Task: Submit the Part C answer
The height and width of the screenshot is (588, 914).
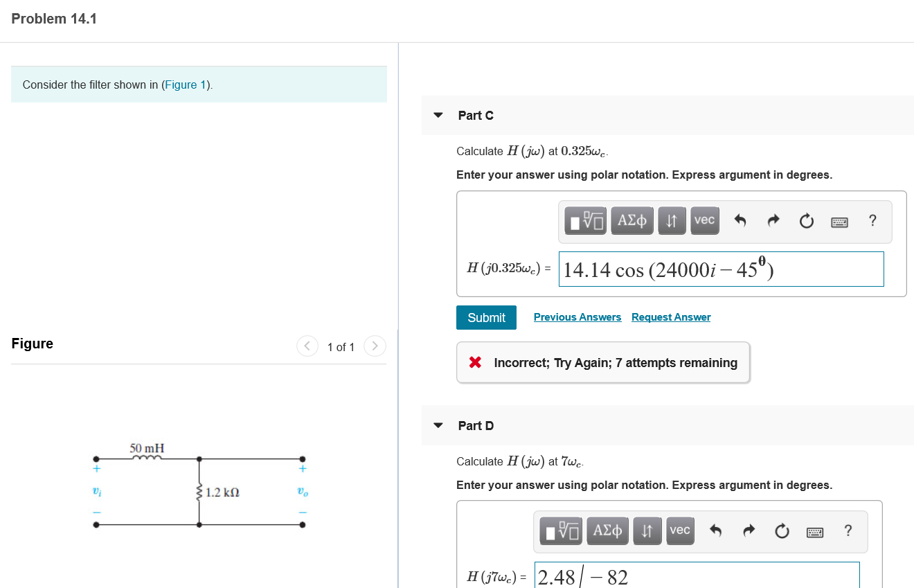Action: (486, 317)
